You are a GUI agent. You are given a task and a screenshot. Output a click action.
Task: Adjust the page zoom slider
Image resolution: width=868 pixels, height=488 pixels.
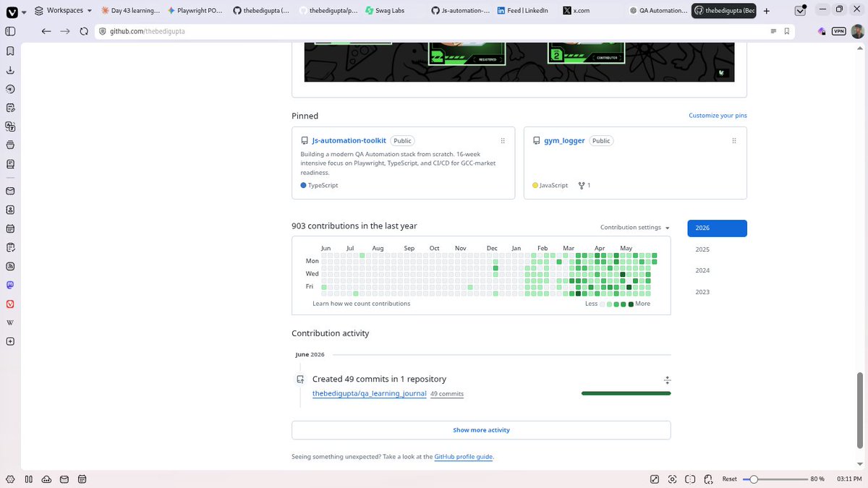pyautogui.click(x=775, y=479)
